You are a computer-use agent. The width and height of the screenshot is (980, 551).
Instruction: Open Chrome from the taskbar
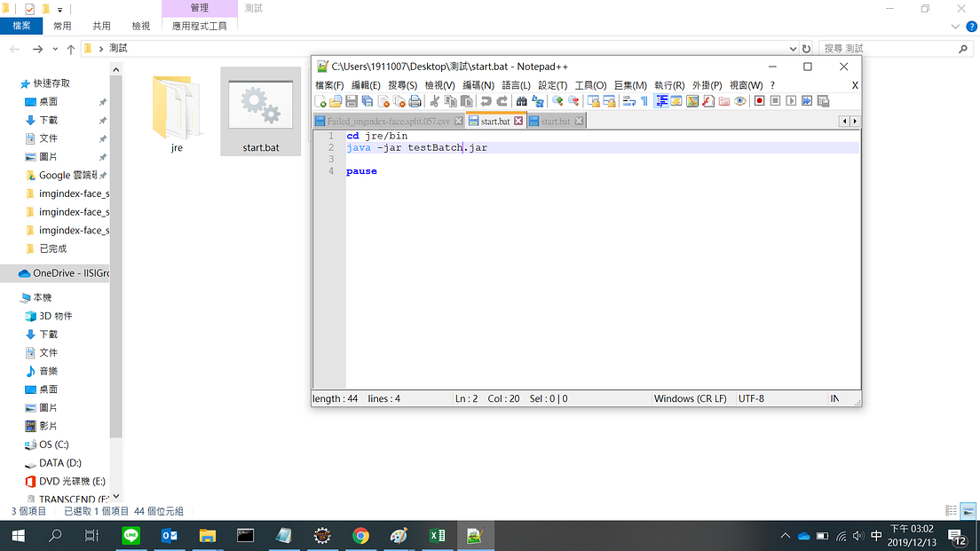(x=360, y=535)
